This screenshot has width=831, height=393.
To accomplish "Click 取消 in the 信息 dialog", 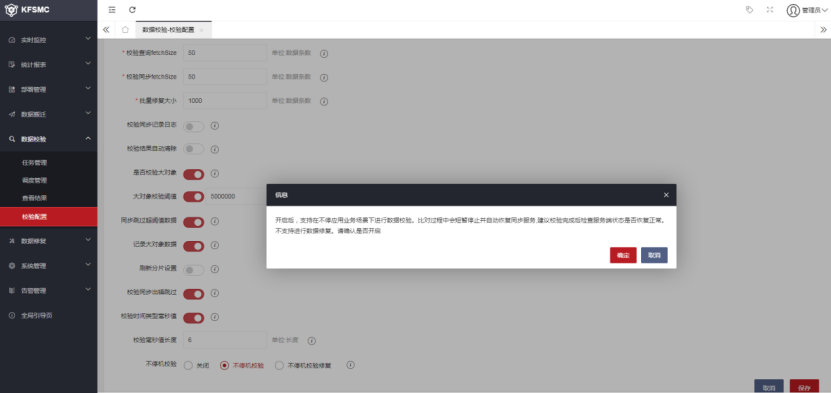I will (654, 255).
